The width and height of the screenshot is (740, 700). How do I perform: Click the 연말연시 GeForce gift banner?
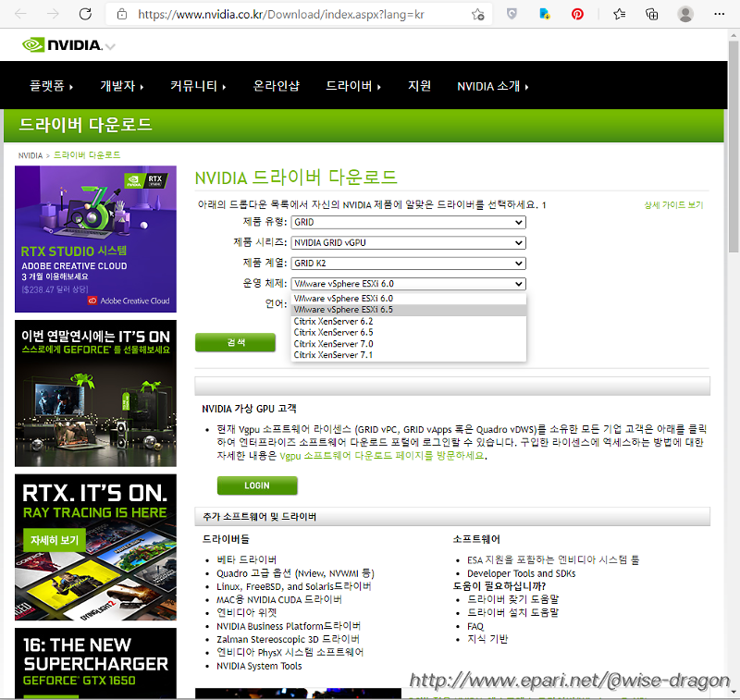click(x=96, y=393)
